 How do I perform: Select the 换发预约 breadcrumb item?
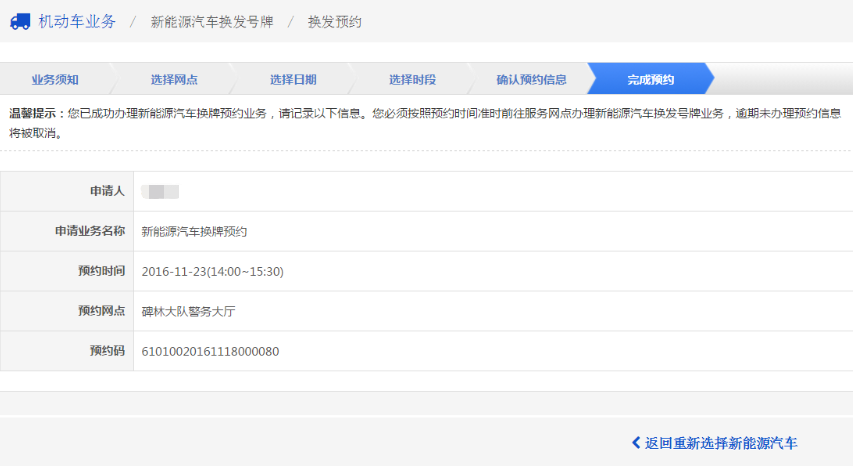(335, 22)
